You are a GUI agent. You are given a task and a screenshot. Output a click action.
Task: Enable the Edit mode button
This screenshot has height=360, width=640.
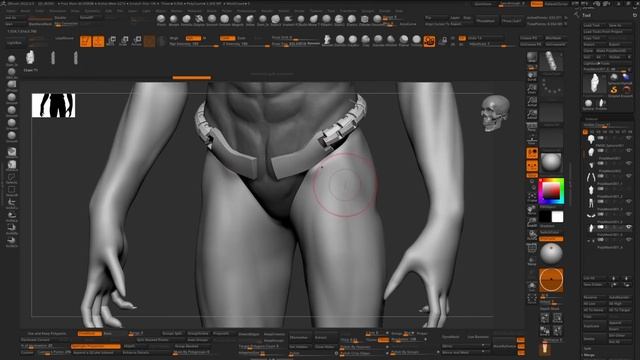tap(85, 41)
